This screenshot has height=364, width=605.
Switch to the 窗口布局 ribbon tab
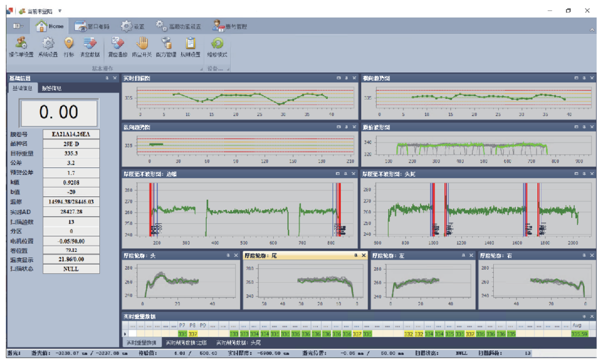(x=92, y=26)
